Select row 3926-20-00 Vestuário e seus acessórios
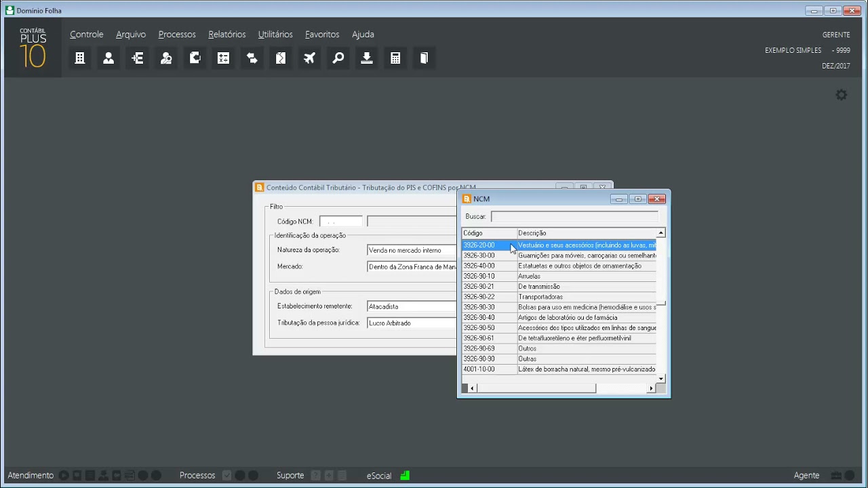The image size is (868, 488). click(x=559, y=245)
